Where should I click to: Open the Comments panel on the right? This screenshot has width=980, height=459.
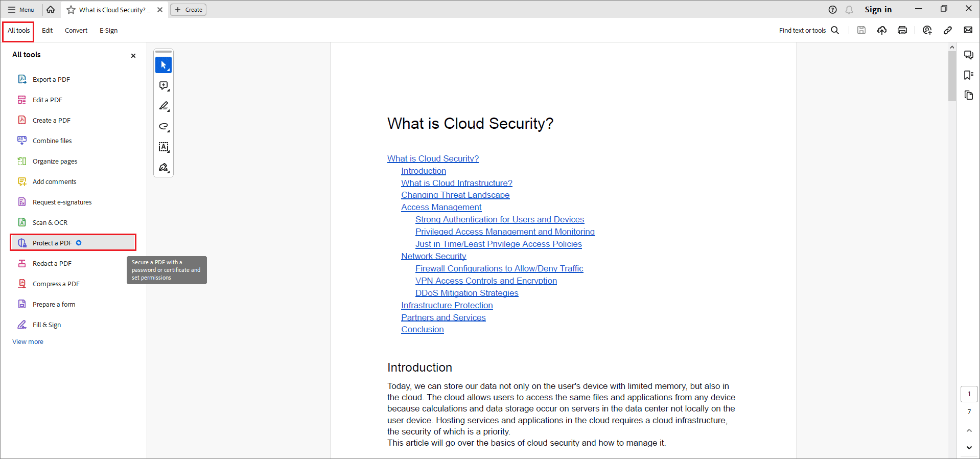pyautogui.click(x=969, y=55)
